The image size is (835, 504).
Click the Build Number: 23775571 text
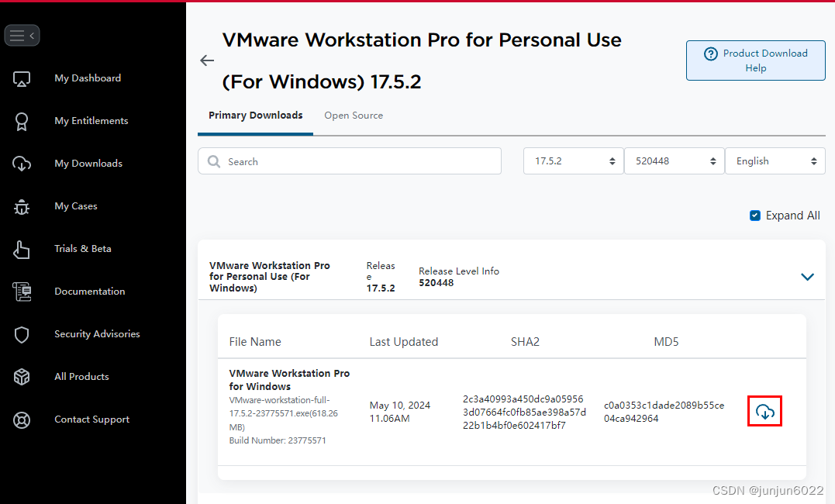pos(278,440)
